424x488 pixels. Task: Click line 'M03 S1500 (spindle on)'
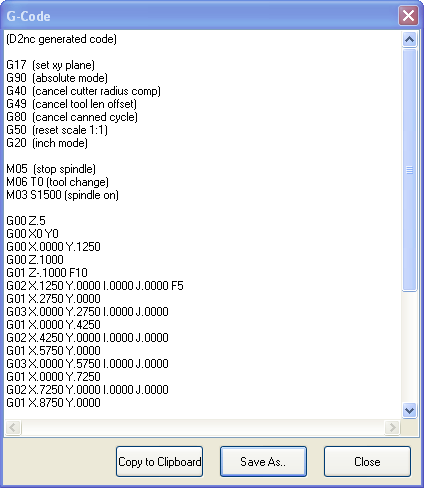[62, 195]
